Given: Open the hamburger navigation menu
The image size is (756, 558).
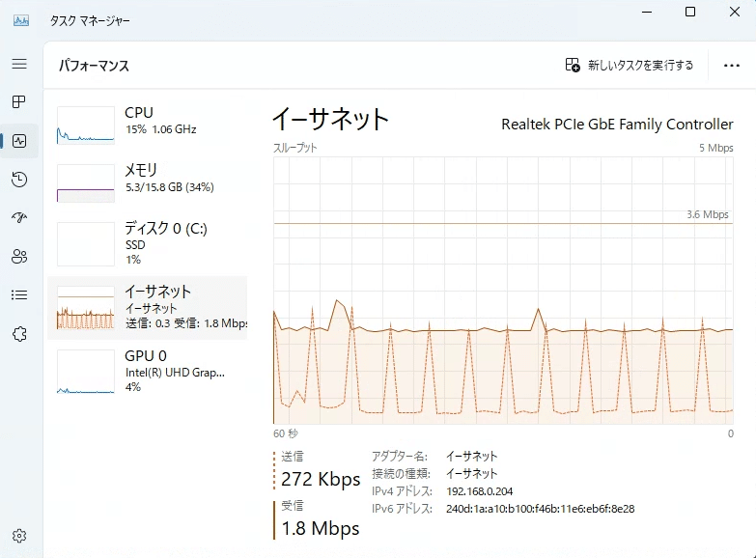Looking at the screenshot, I should pyautogui.click(x=19, y=64).
